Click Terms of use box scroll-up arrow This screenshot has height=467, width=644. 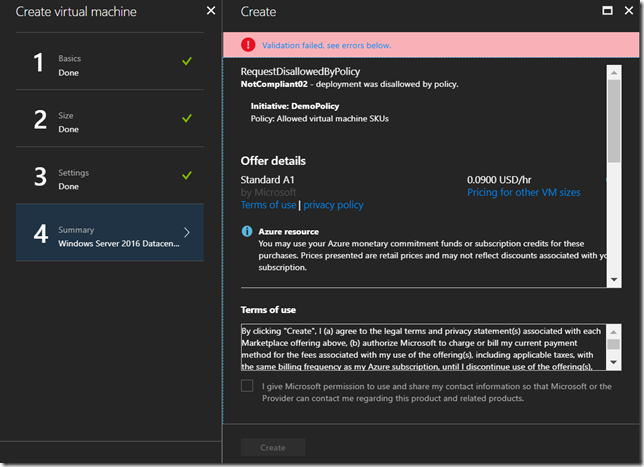pos(613,331)
